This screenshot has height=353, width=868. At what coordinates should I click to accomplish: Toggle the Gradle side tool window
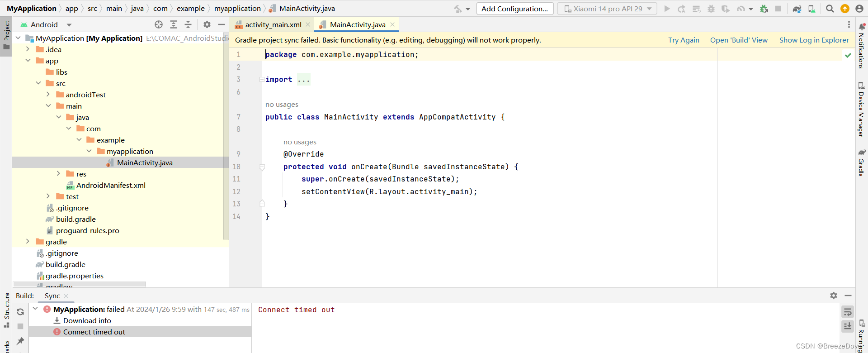pos(862,162)
